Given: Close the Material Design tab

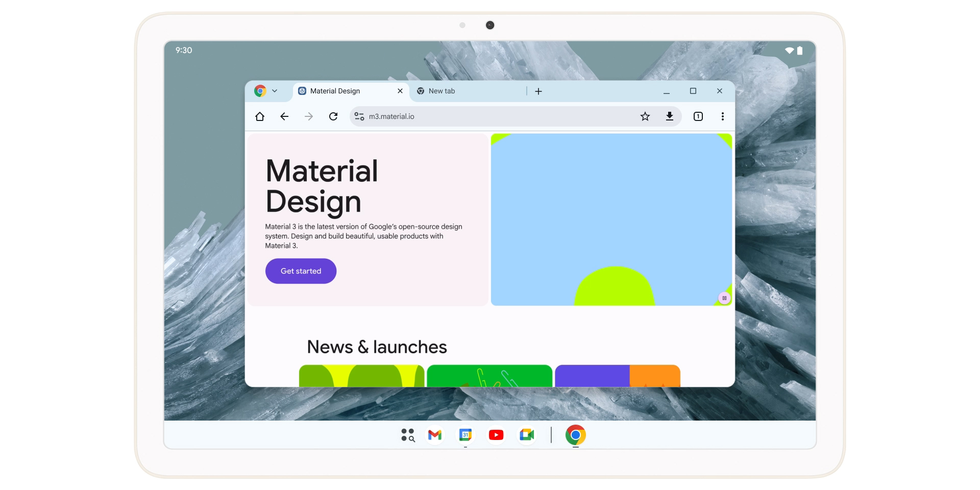Looking at the screenshot, I should coord(400,91).
